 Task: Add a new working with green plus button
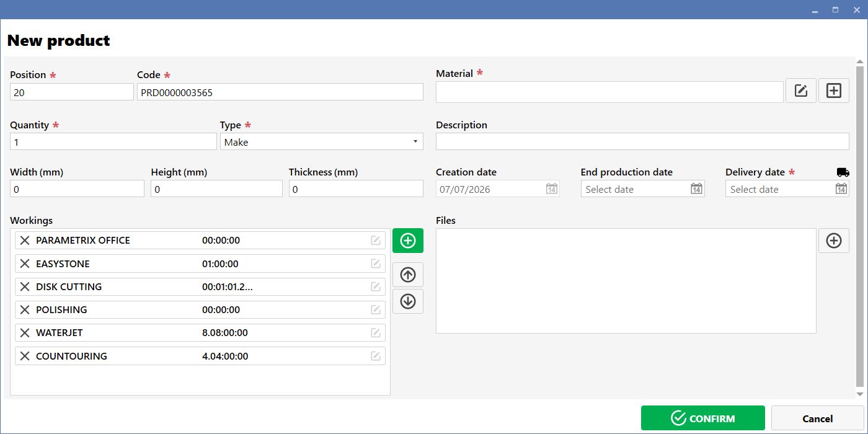pyautogui.click(x=408, y=241)
